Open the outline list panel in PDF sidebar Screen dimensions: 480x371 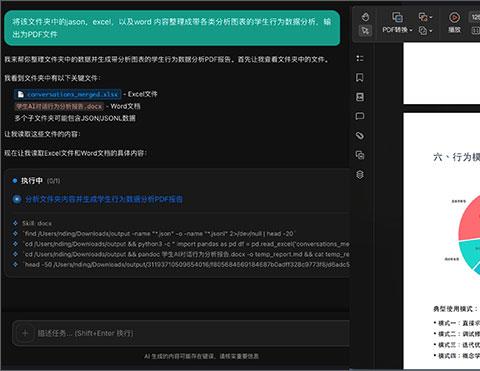pyautogui.click(x=360, y=58)
